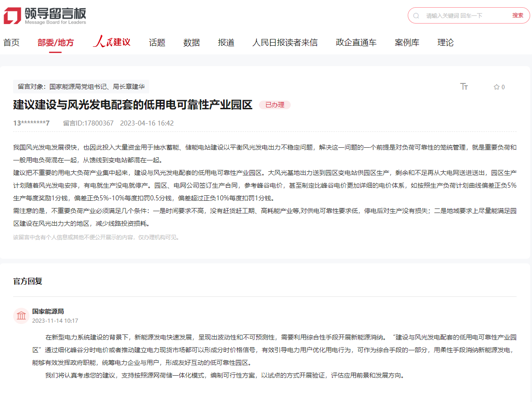Viewport: 532px width, 402px height.
Task: Select the 部委/地方 navigation tab
Action: (x=55, y=43)
